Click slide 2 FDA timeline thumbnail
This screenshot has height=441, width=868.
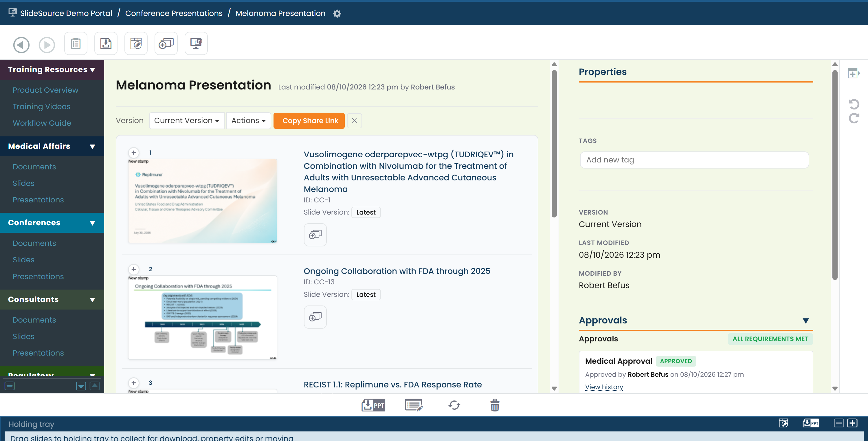click(203, 318)
